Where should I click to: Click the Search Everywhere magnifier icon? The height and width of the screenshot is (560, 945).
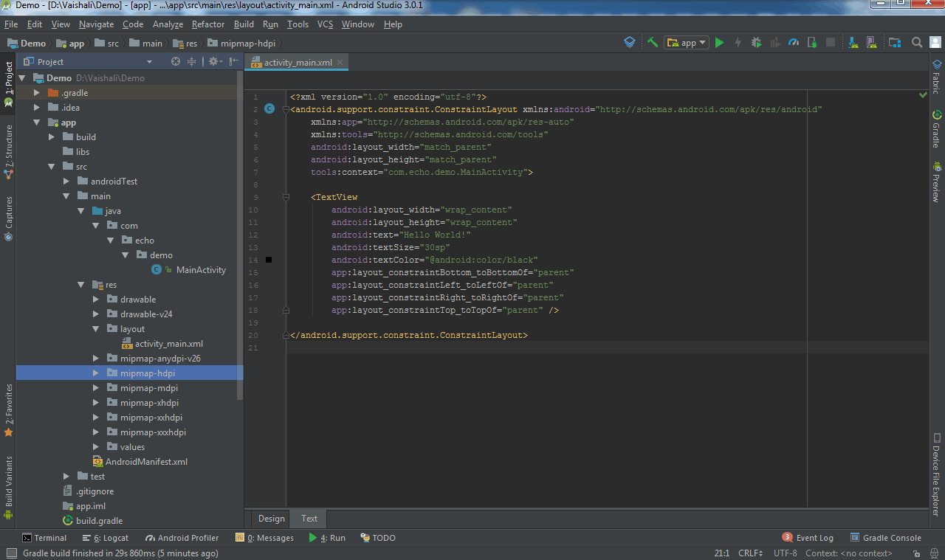[916, 43]
